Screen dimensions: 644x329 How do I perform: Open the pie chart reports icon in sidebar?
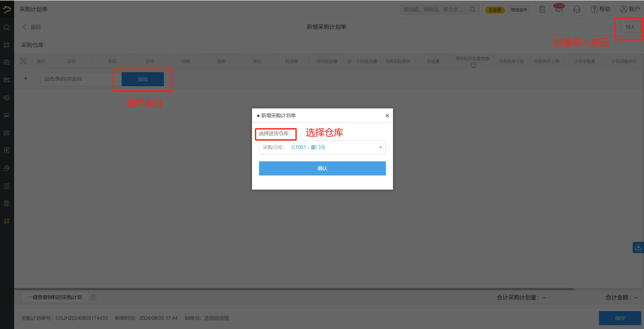7,168
